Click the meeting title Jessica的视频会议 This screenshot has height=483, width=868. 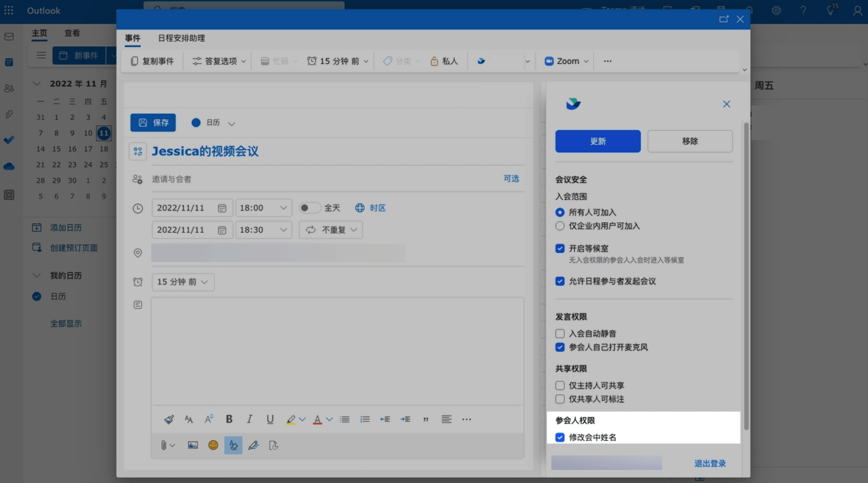coord(205,152)
